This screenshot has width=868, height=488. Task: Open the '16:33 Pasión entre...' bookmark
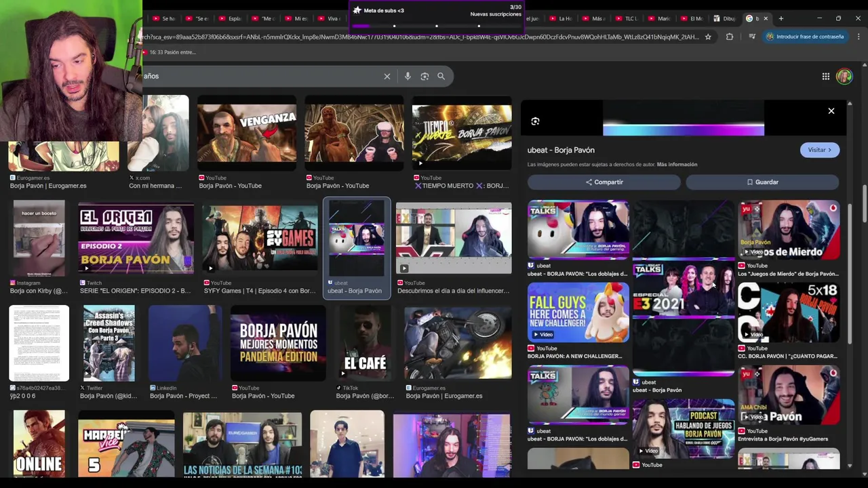tap(170, 52)
